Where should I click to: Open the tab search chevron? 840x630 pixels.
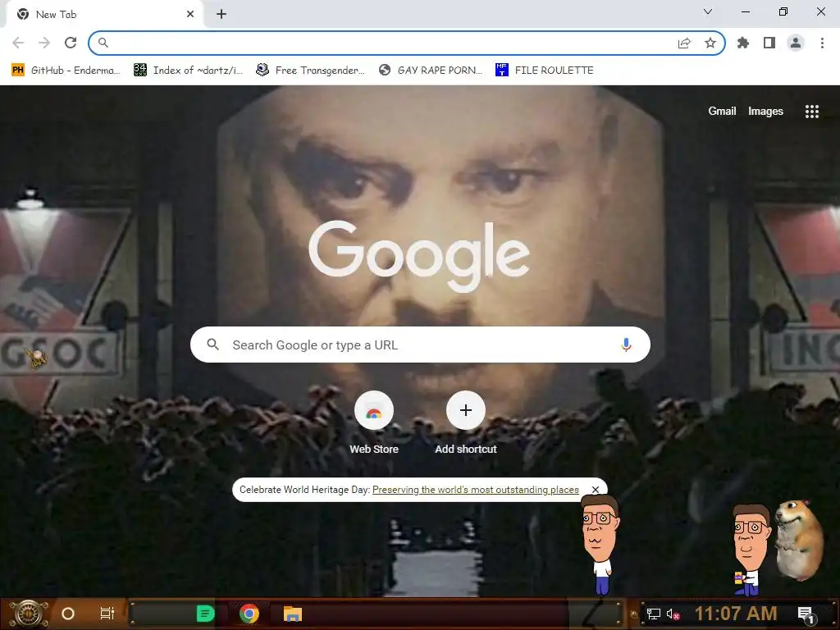[x=708, y=11]
